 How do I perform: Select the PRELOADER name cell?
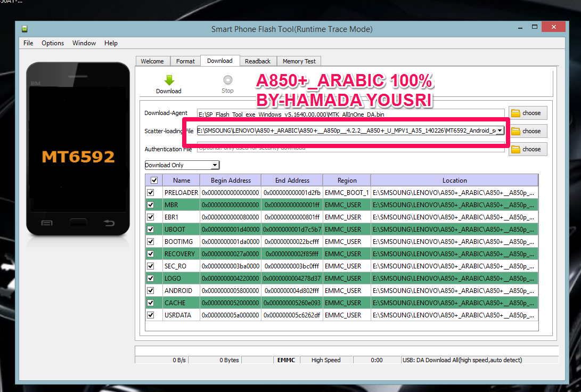(181, 193)
